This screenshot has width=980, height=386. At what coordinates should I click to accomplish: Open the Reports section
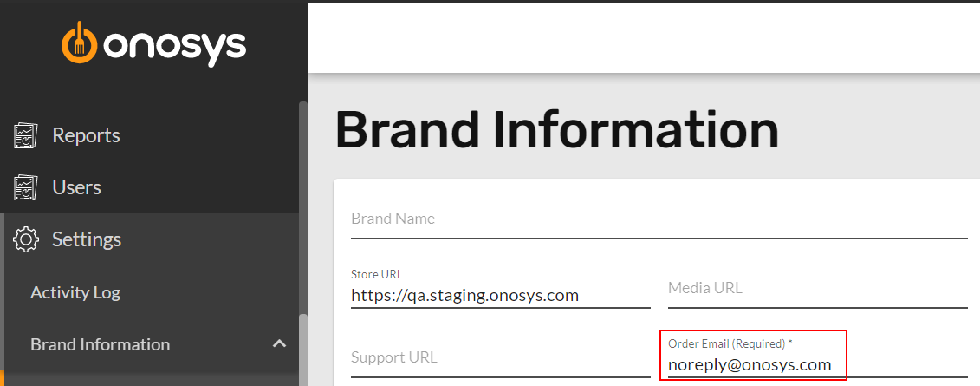86,135
